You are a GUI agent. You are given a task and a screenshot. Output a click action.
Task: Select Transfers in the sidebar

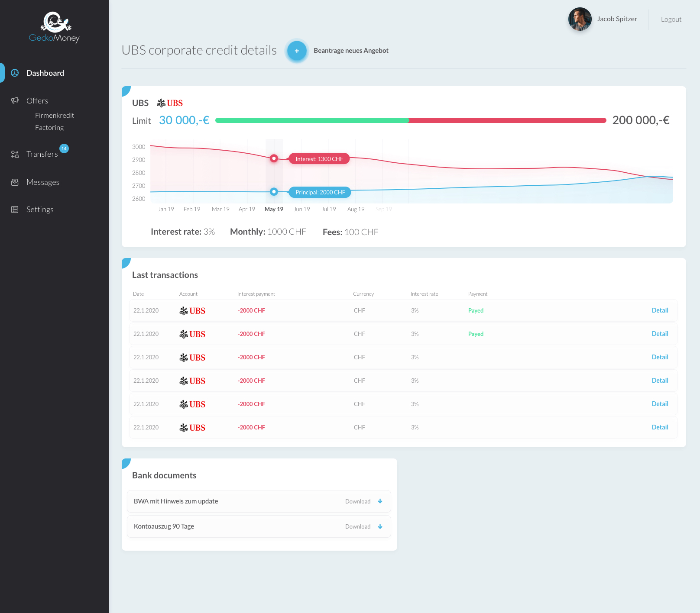point(42,154)
